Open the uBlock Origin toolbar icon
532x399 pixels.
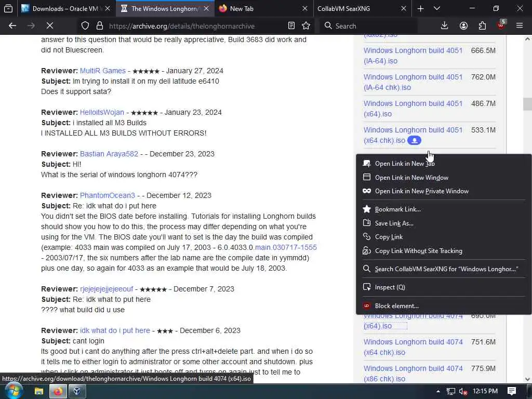[501, 25]
